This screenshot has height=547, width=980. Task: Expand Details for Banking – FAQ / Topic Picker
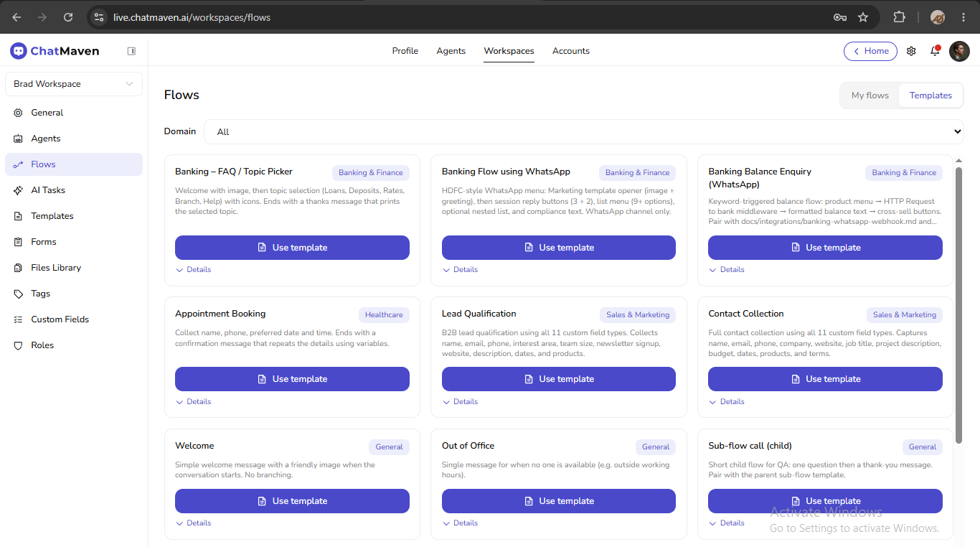(194, 270)
